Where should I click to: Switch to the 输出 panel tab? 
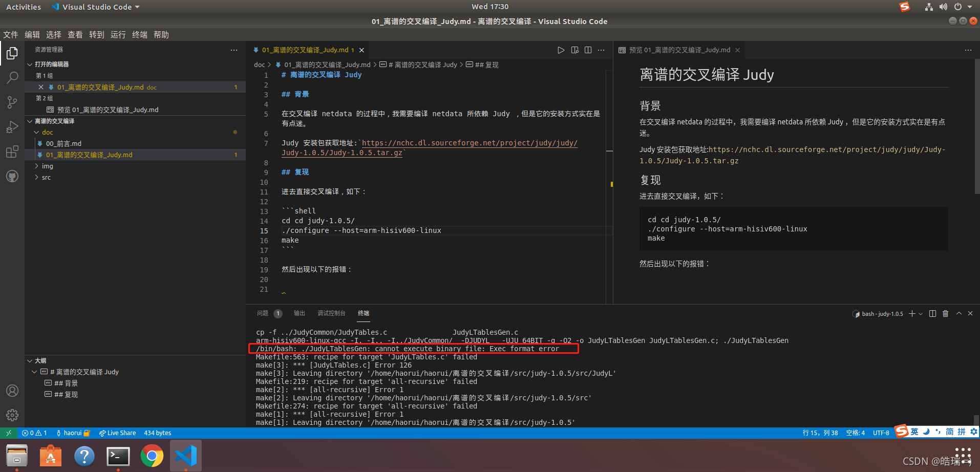[x=300, y=313]
